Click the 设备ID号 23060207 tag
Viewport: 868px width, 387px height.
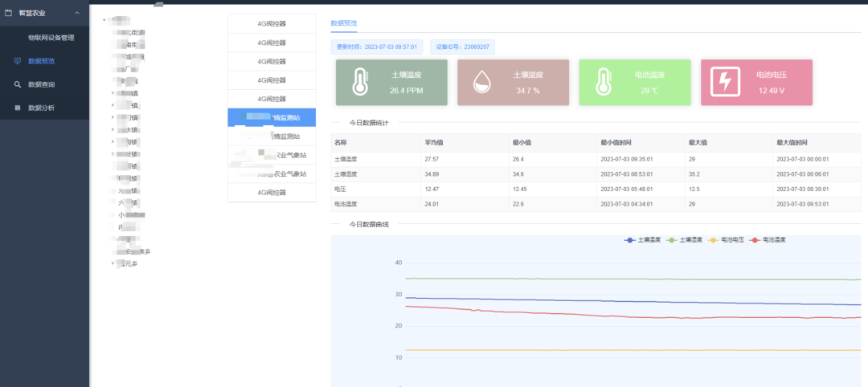(x=462, y=47)
